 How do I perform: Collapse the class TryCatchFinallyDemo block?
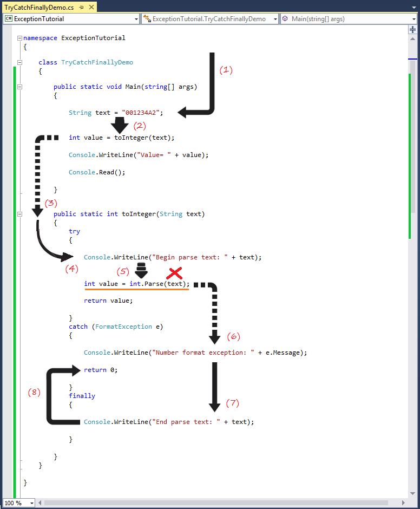point(20,62)
